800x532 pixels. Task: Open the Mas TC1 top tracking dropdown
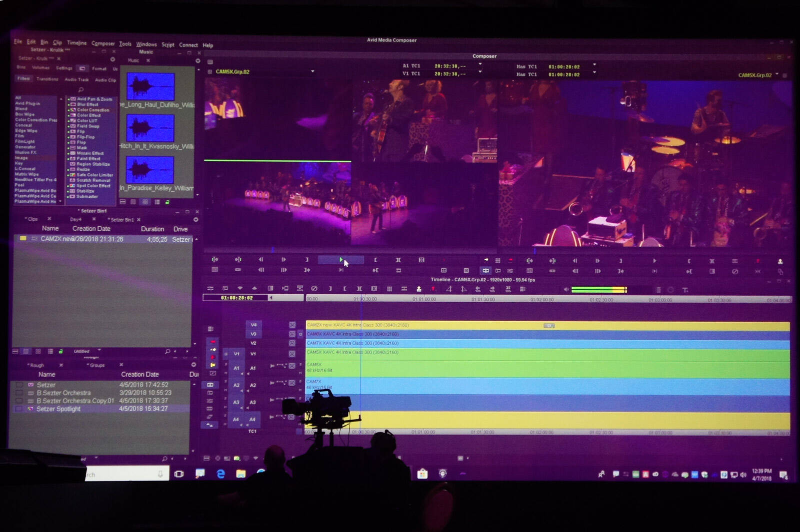tap(594, 65)
